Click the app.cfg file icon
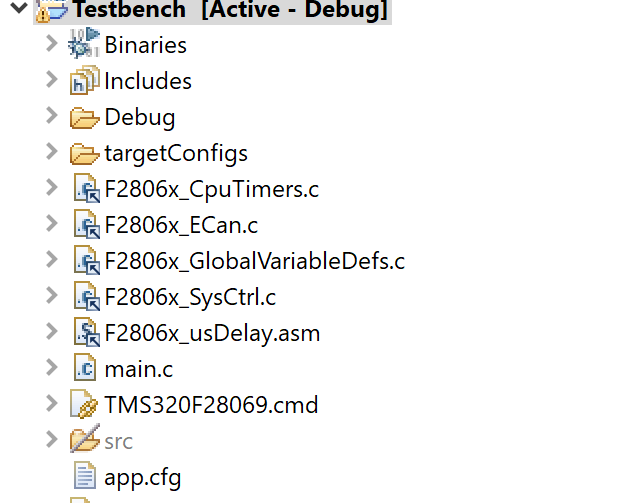The height and width of the screenshot is (503, 617). (84, 477)
